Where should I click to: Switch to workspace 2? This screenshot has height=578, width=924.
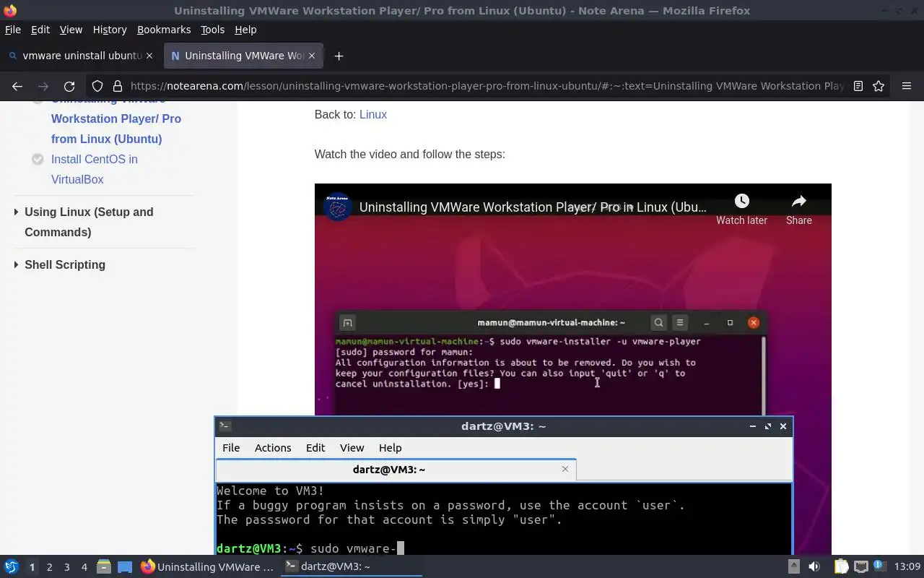pyautogui.click(x=49, y=567)
